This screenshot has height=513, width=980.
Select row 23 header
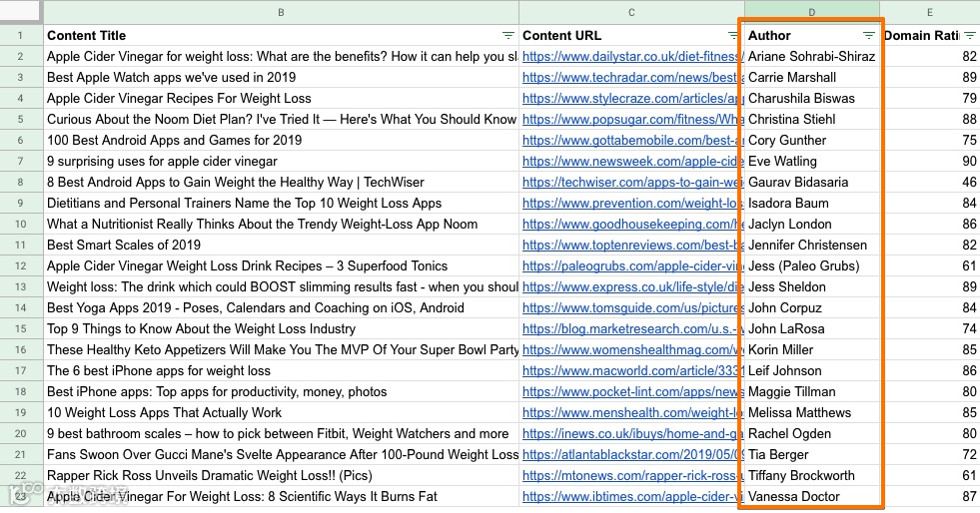tap(21, 497)
